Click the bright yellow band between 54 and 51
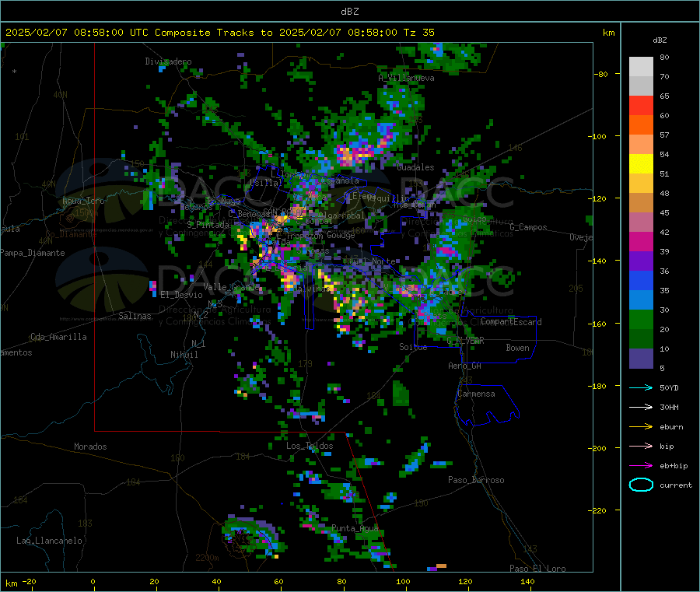This screenshot has height=592, width=700. coord(641,164)
